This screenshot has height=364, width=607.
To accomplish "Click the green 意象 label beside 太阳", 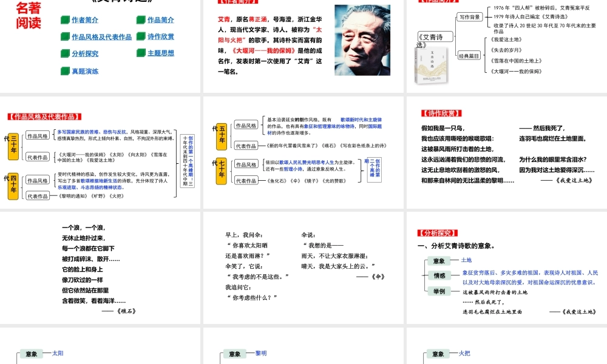I will (32, 354).
